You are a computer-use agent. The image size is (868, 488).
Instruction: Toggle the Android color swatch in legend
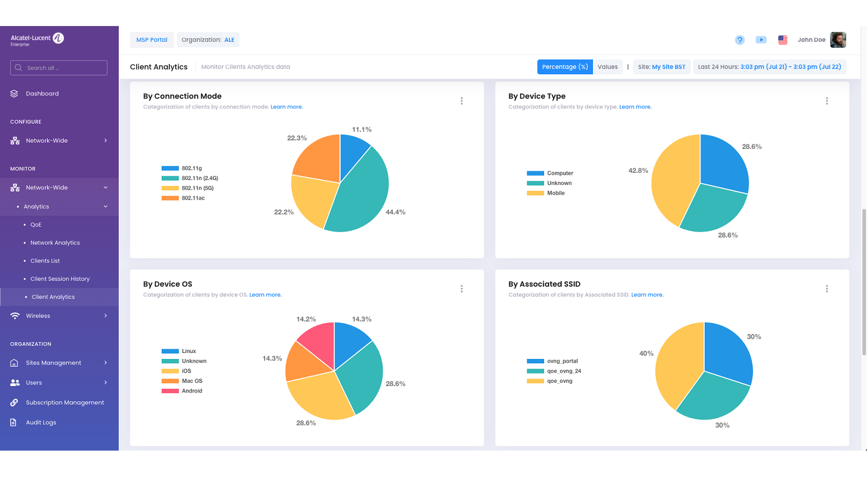(170, 391)
